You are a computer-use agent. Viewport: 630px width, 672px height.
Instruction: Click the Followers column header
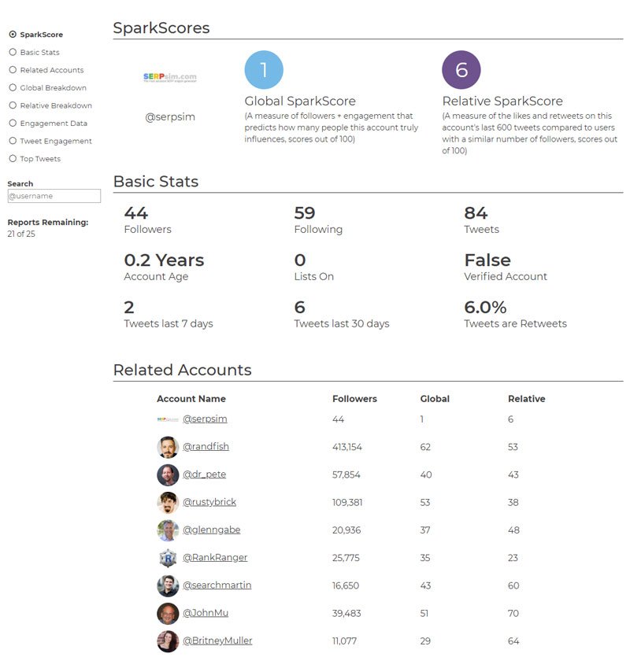click(354, 399)
